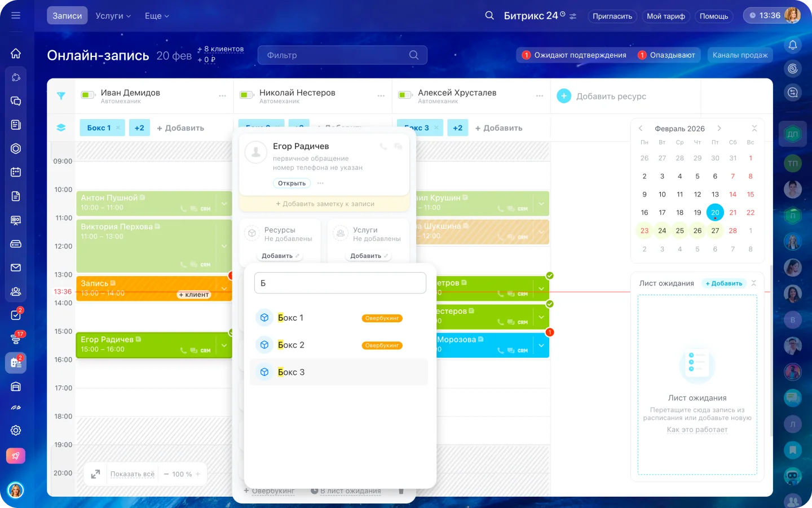
Task: Click the search magnifier in top bar
Action: click(x=489, y=16)
